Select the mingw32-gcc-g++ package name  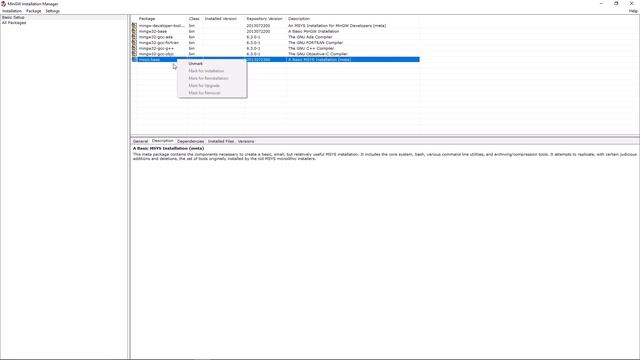[x=156, y=48]
